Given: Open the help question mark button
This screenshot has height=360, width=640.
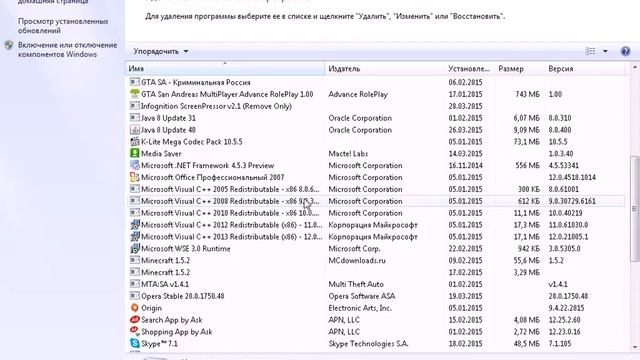Looking at the screenshot, I should [x=625, y=51].
